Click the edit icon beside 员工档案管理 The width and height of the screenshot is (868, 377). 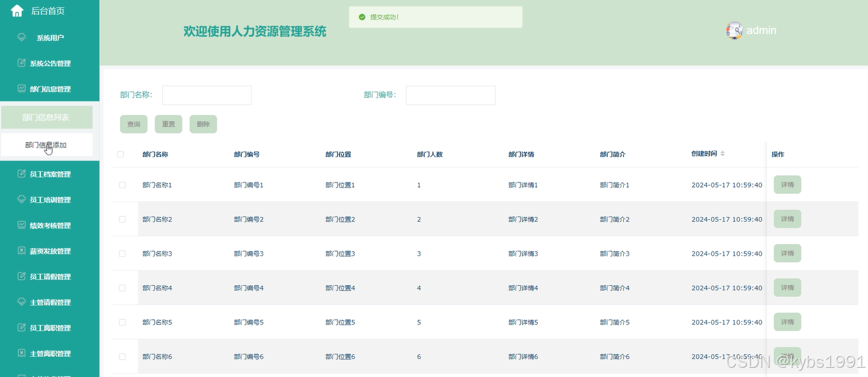21,174
